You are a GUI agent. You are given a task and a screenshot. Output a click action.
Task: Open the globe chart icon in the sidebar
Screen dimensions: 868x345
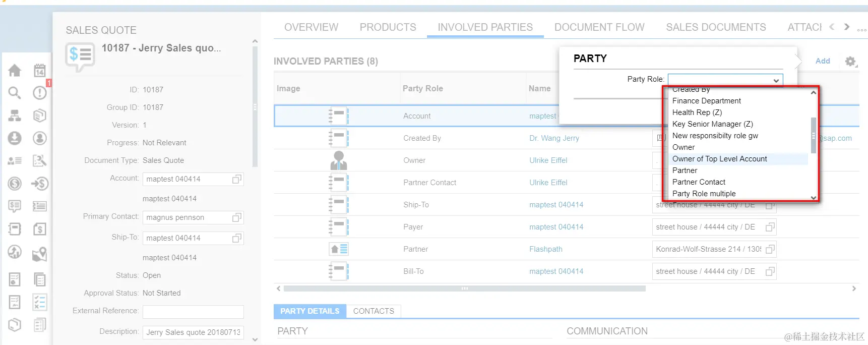[x=15, y=252]
